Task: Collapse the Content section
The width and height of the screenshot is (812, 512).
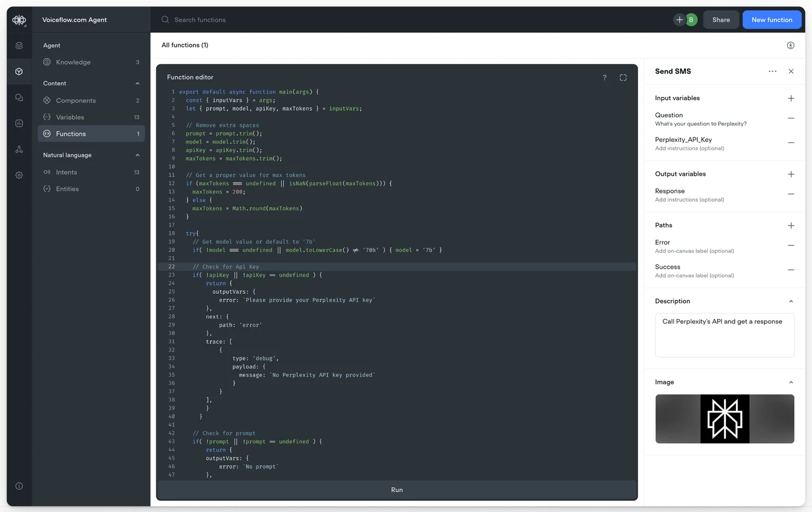Action: [x=138, y=83]
